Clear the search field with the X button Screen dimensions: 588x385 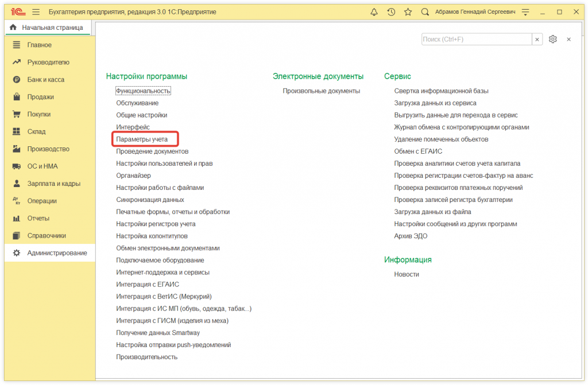(x=537, y=39)
